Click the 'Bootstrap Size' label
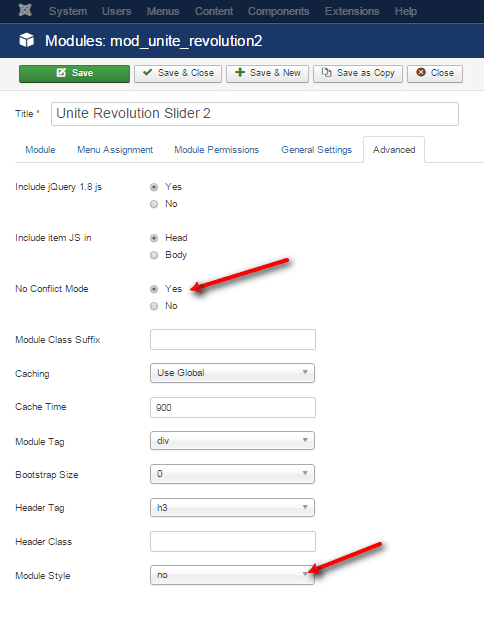 pos(47,474)
